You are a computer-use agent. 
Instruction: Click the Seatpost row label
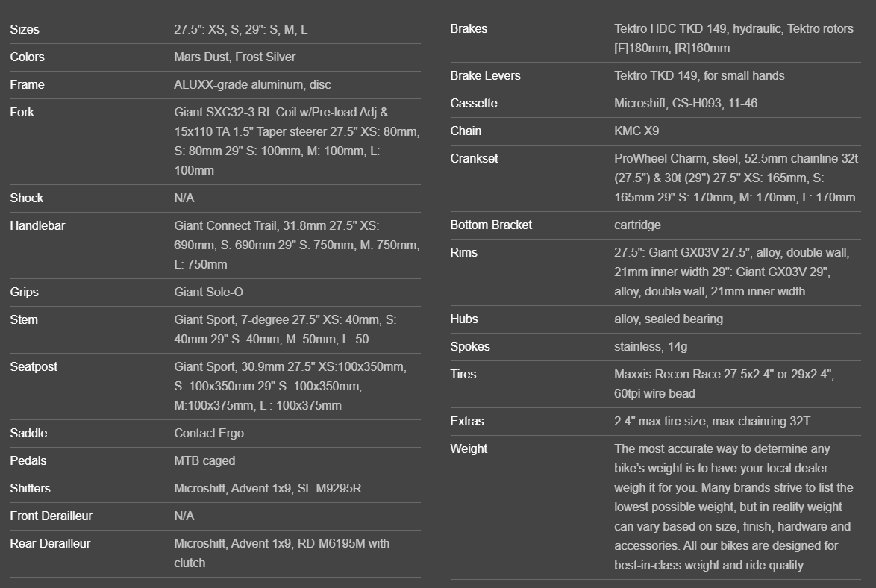[34, 367]
